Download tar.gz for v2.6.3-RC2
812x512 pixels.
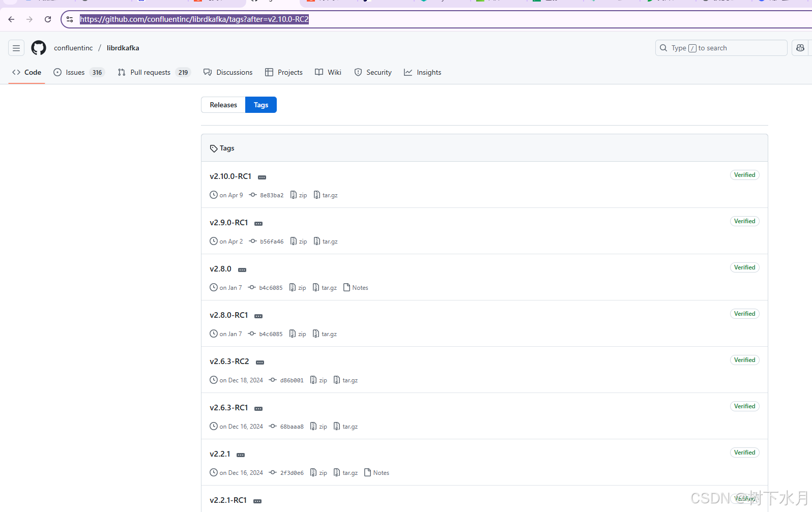(345, 380)
